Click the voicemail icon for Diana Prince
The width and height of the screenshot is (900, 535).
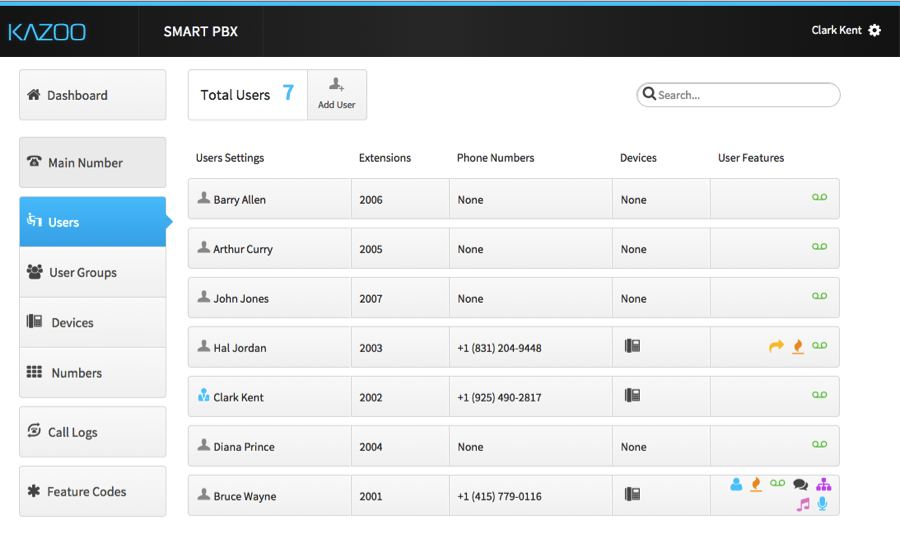(x=819, y=444)
